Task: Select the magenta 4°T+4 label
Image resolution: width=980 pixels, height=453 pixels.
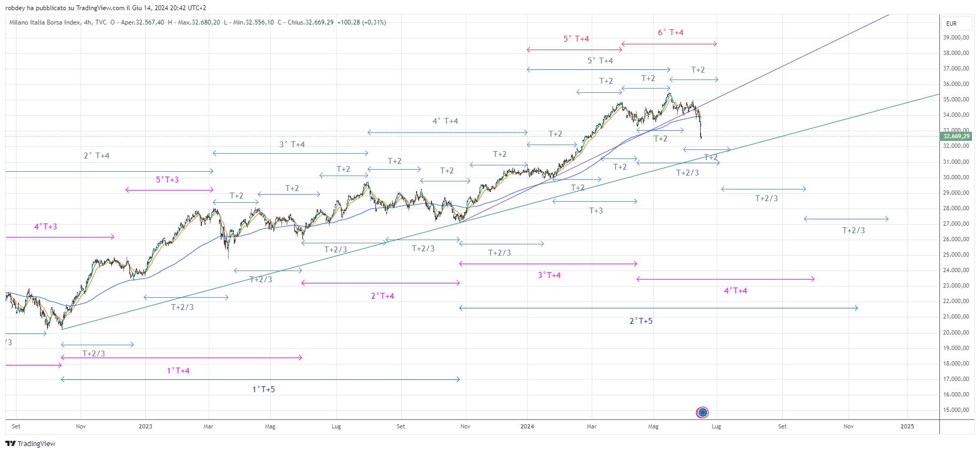Action: pyautogui.click(x=735, y=291)
